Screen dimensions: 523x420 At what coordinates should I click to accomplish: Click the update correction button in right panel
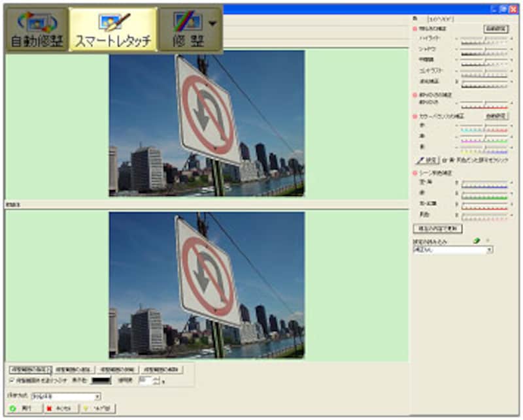coord(437,229)
